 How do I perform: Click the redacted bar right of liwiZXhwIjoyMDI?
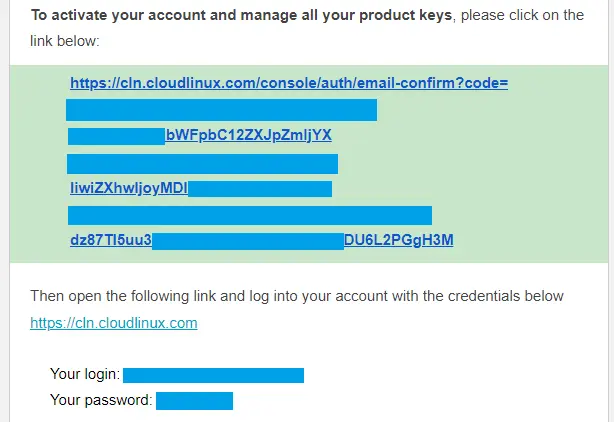(x=260, y=188)
